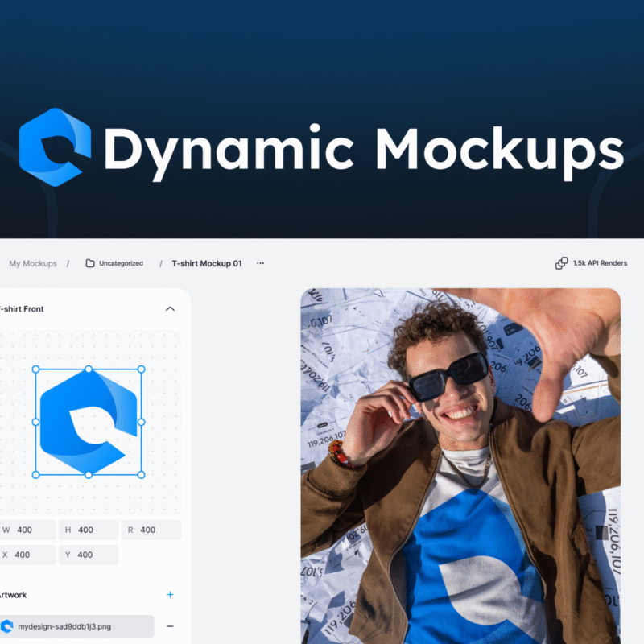
Task: Open the three-dot menu beside T-shirt Mockup 01
Action: tap(260, 263)
